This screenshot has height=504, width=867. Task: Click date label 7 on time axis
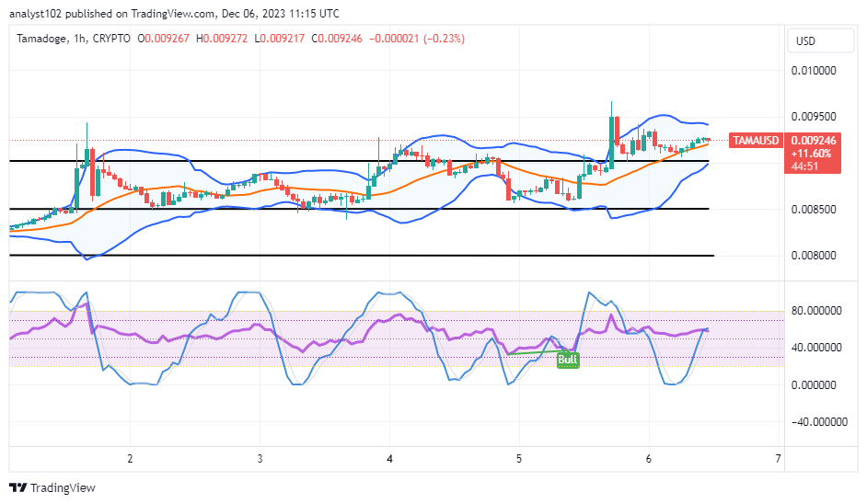point(778,459)
